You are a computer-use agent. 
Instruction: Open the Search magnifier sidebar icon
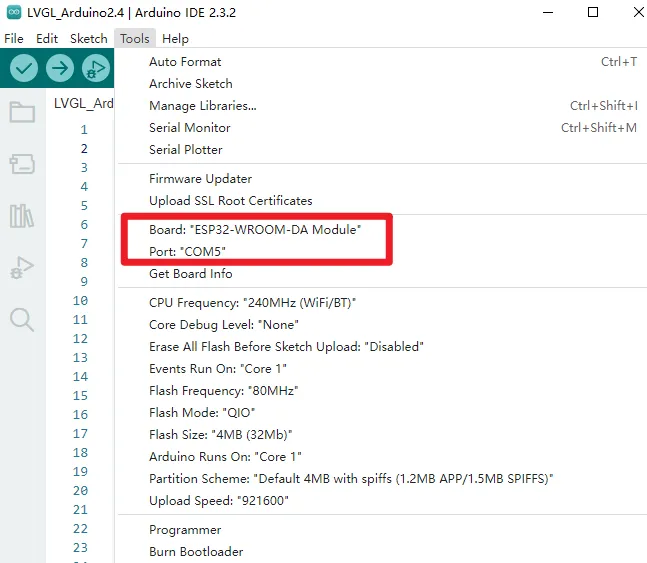(22, 320)
